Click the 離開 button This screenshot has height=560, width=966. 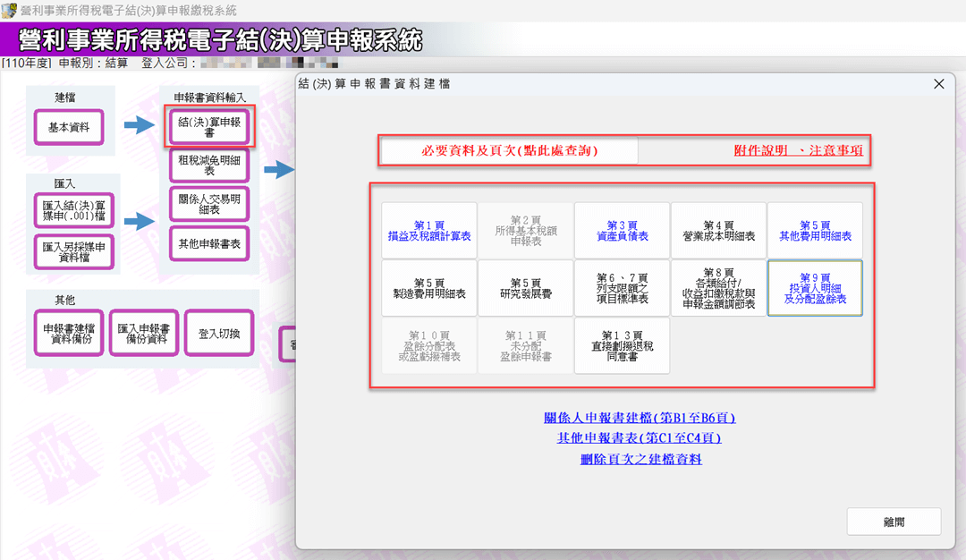pyautogui.click(x=894, y=522)
